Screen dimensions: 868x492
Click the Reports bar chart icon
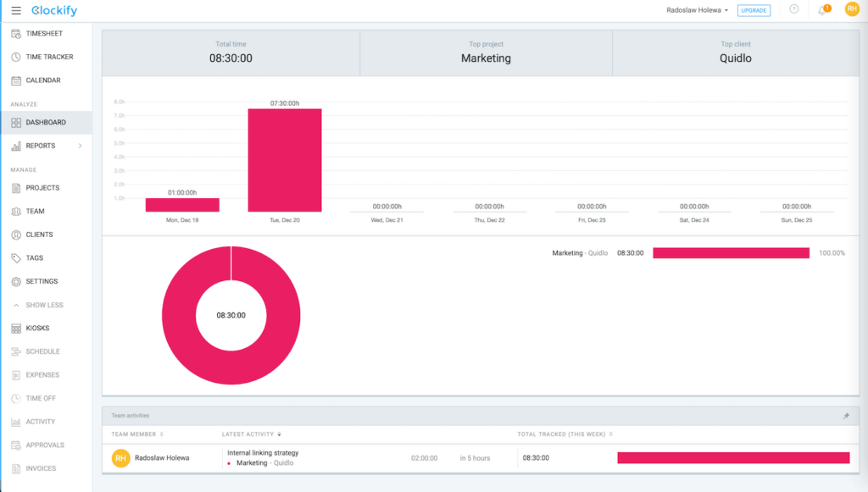16,146
